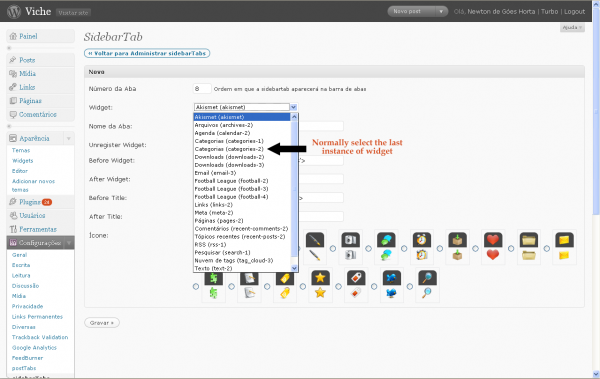
Task: Click the Painel house icon
Action: (x=13, y=36)
